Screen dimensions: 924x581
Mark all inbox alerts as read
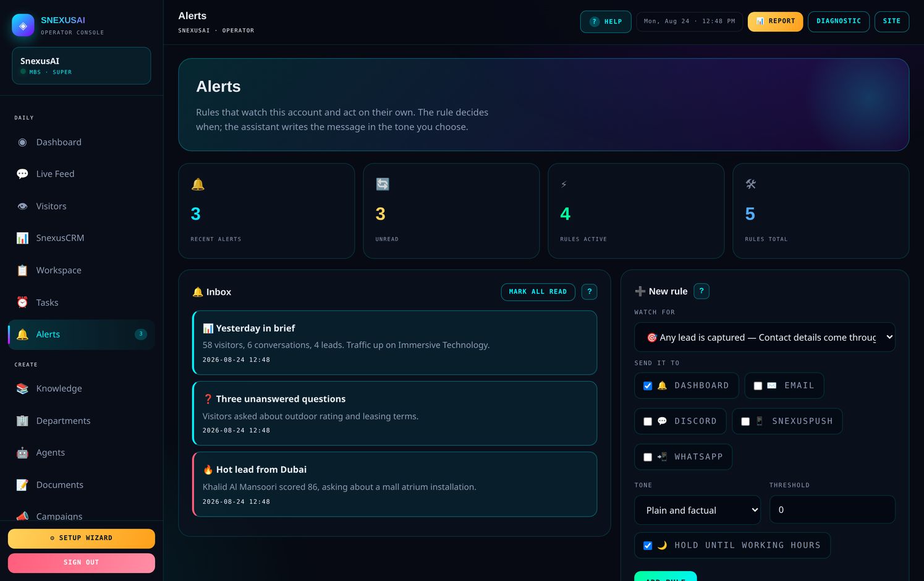538,292
